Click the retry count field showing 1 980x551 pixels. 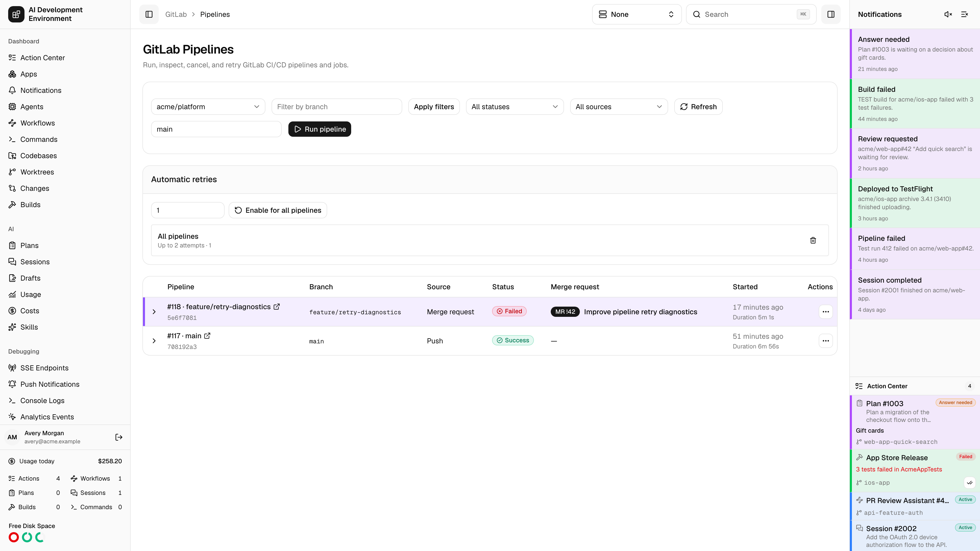coord(188,210)
